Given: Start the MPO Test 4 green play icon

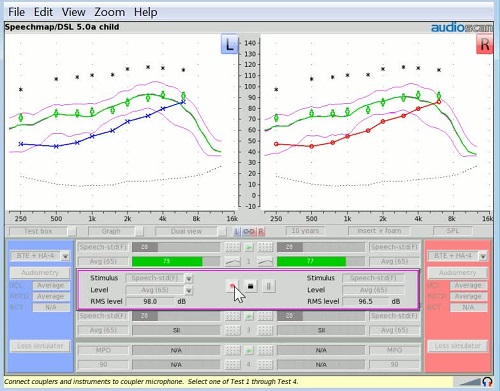Looking at the screenshot, I should pyautogui.click(x=249, y=350).
